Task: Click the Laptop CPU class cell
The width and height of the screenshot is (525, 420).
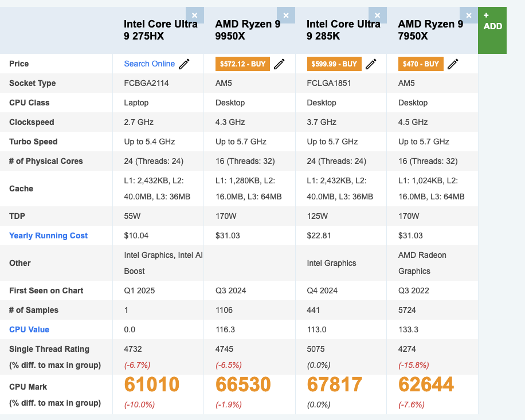Action: tap(136, 103)
